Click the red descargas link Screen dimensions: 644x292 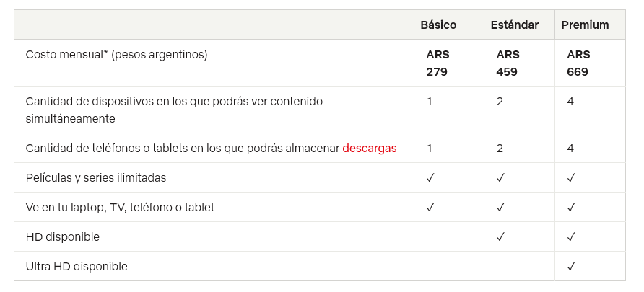pyautogui.click(x=369, y=148)
